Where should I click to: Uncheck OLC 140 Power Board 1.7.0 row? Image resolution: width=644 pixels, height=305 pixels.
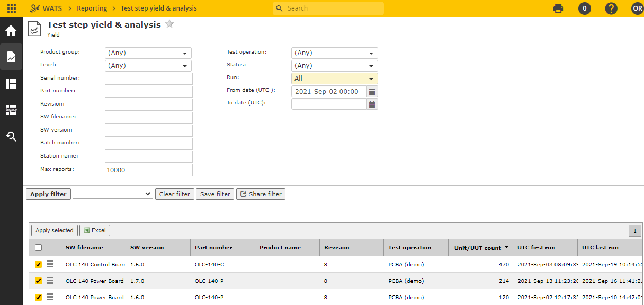38,281
